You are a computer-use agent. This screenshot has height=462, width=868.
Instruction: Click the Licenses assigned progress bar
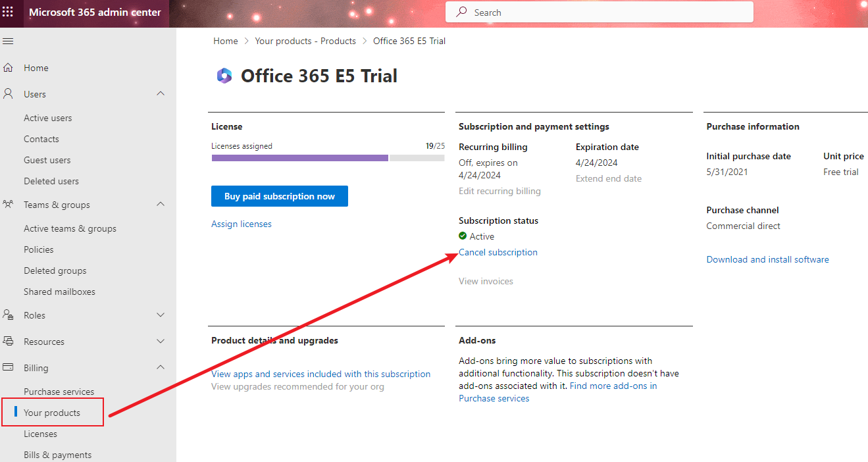[328, 158]
